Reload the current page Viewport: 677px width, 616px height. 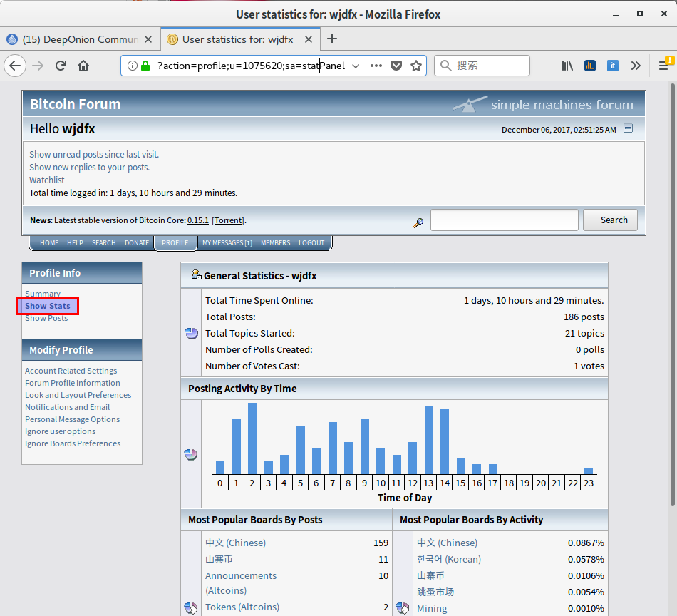click(61, 66)
